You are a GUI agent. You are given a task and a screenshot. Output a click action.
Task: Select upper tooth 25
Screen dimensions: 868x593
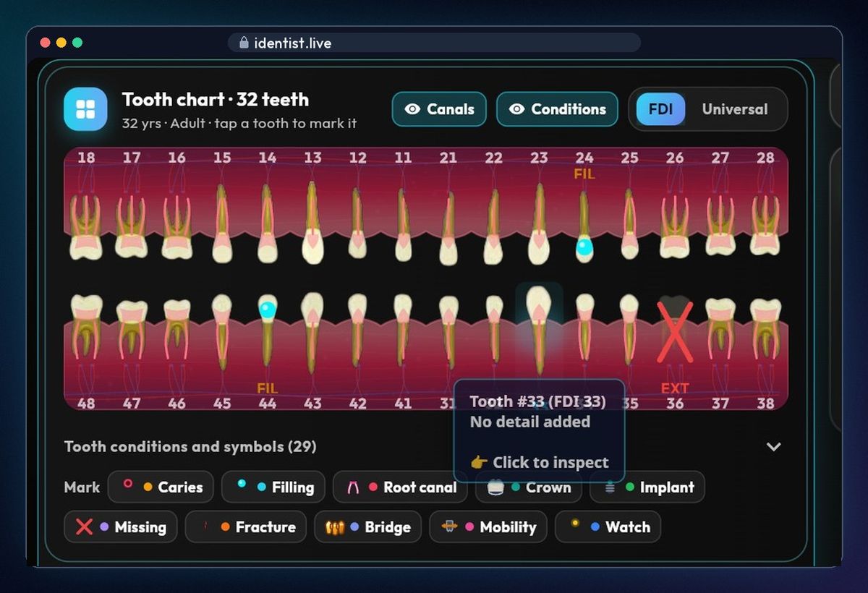[x=629, y=223]
